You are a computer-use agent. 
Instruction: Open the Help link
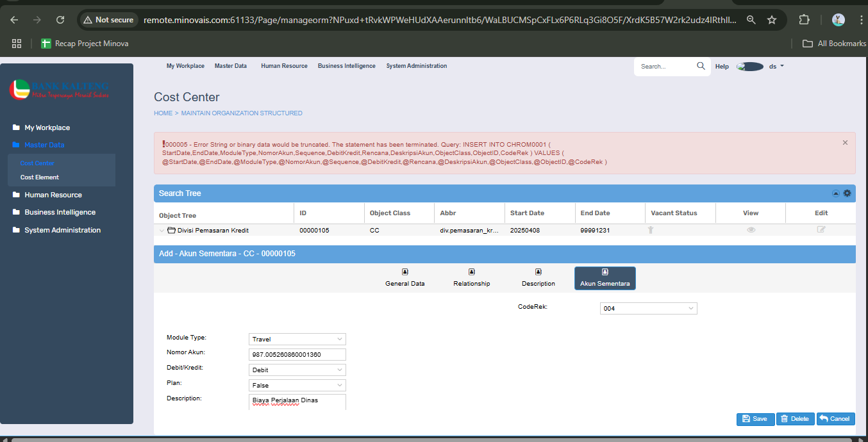(722, 67)
